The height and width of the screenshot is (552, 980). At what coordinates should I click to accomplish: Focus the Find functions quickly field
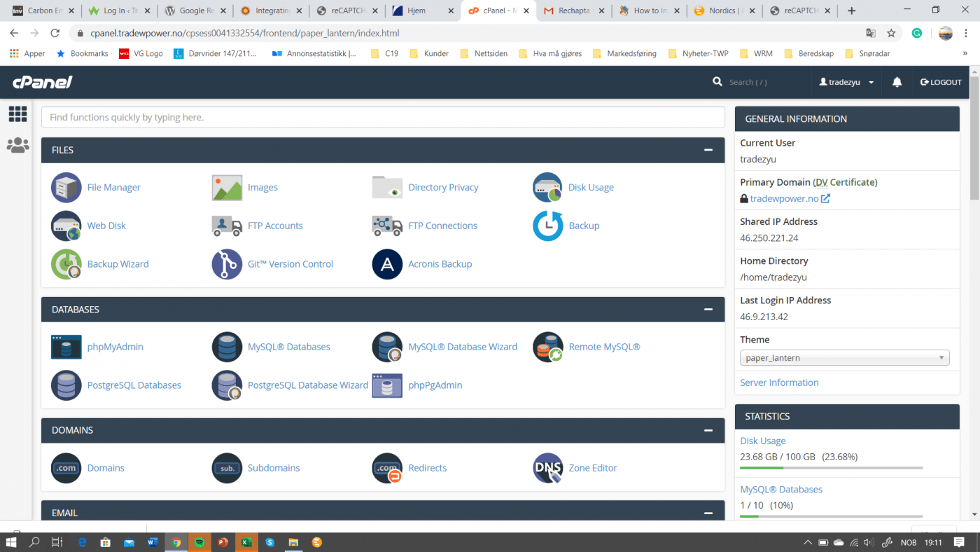[383, 117]
